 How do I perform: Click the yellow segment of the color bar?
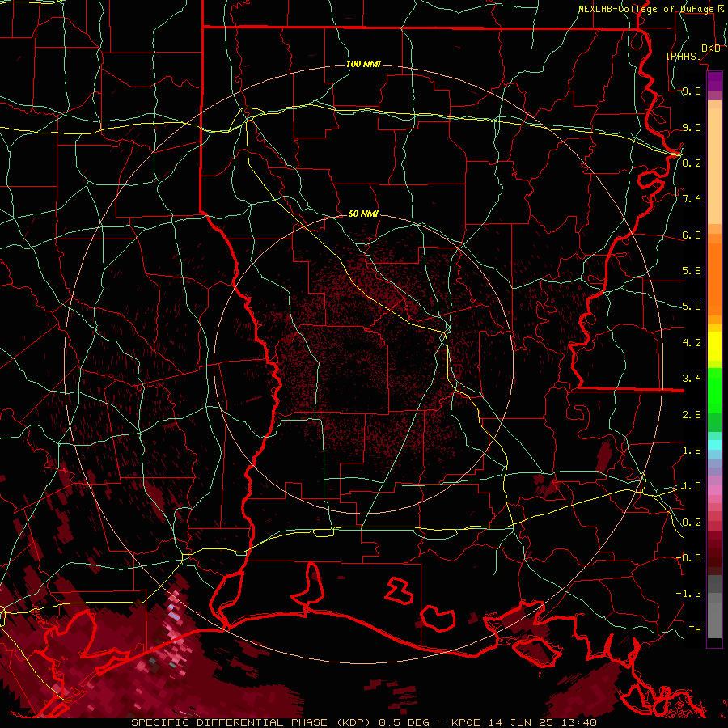click(x=714, y=346)
